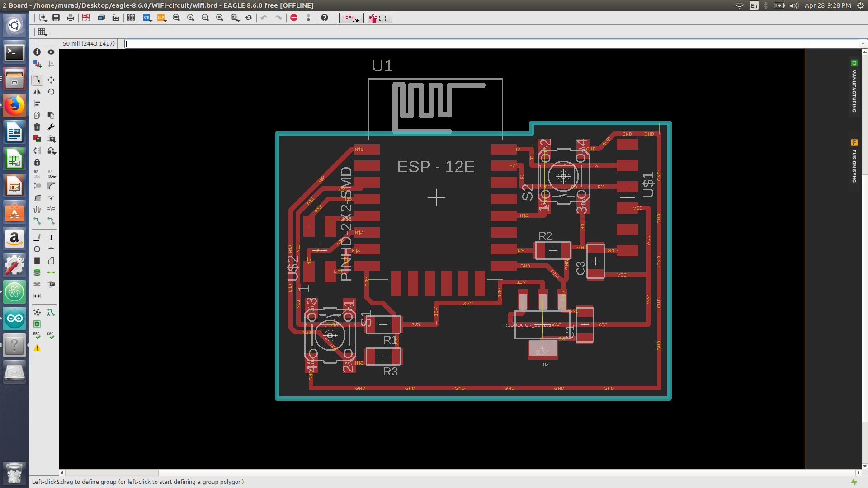
Task: Switch to schematic with SCH/BRD button
Action: click(x=86, y=18)
